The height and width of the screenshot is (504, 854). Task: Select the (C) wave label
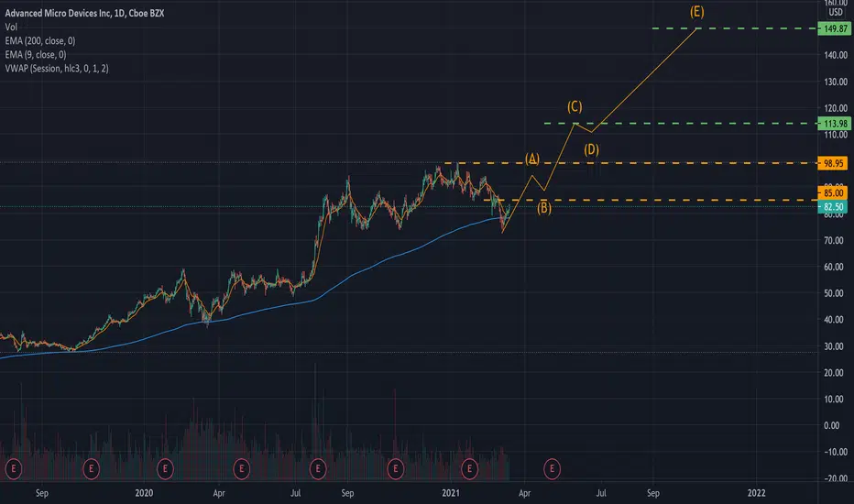coord(575,106)
